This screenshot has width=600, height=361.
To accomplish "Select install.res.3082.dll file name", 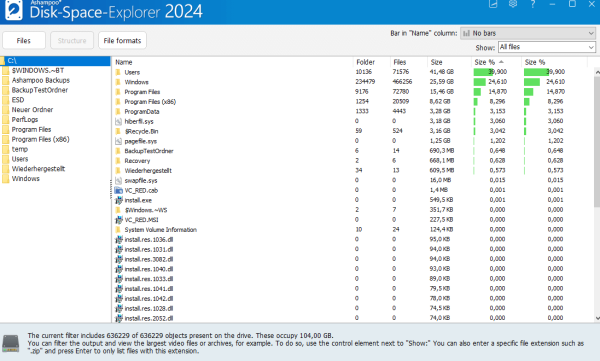I will click(148, 259).
